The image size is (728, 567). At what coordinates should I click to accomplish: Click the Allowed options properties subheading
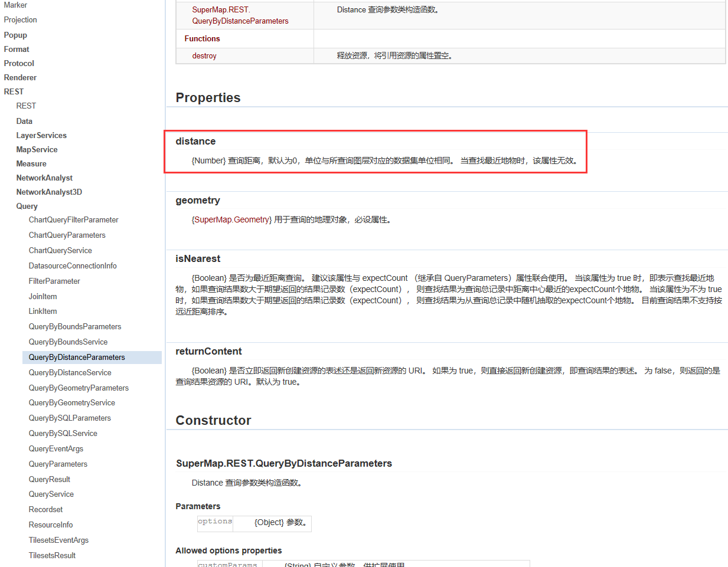click(228, 550)
